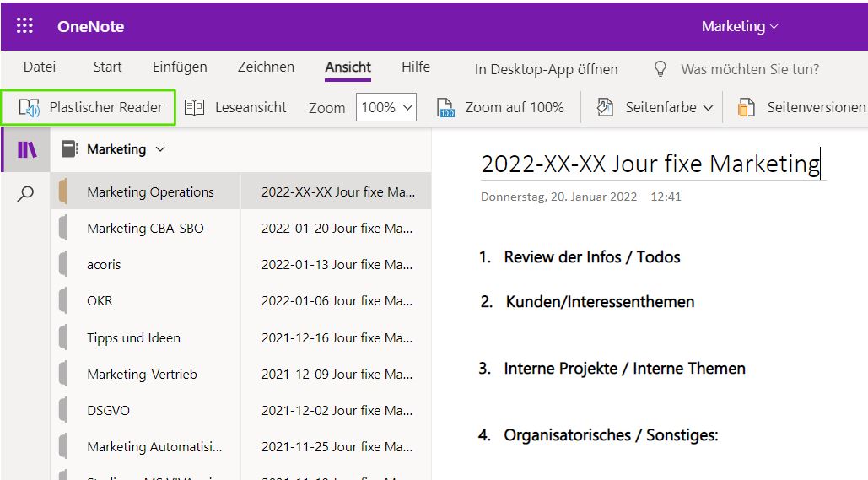Image resolution: width=868 pixels, height=480 pixels.
Task: Switch to the Zeichnen tab
Action: (266, 67)
